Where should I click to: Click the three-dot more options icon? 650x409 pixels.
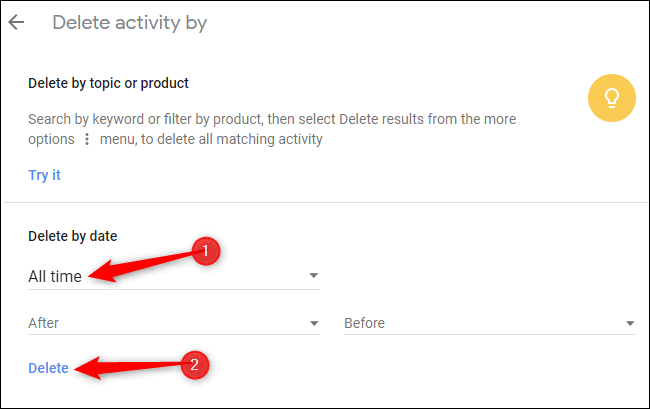click(87, 140)
